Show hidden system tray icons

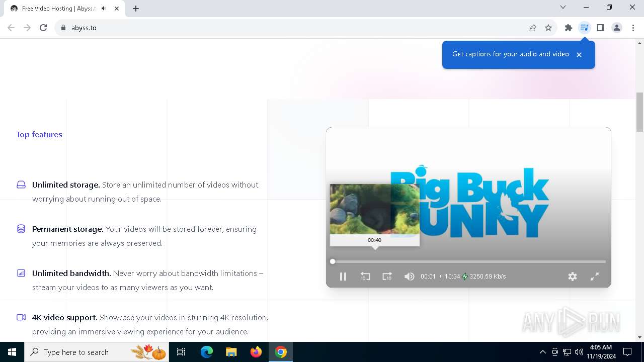click(x=542, y=352)
